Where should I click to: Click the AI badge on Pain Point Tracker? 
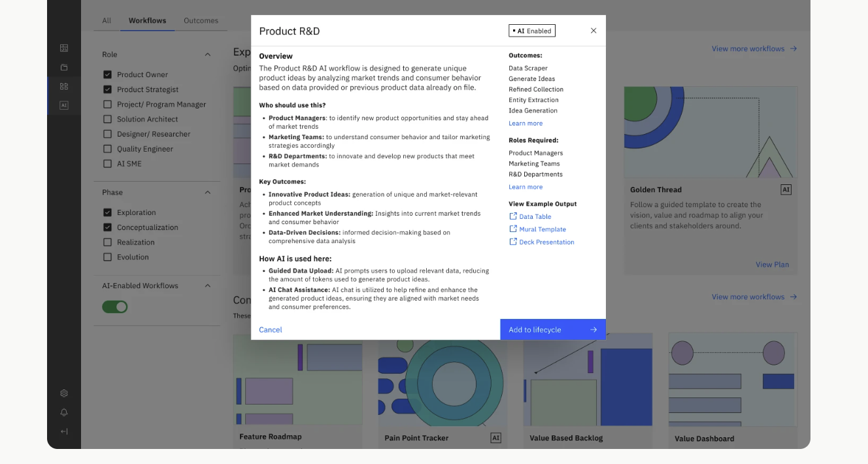pyautogui.click(x=495, y=437)
